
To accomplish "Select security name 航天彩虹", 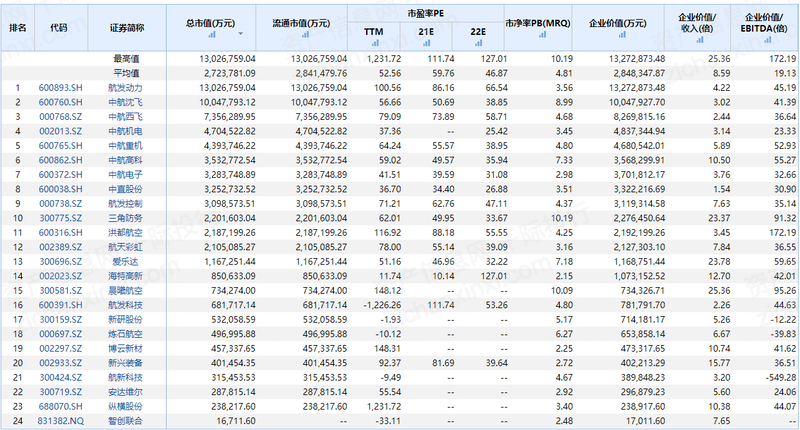I will 126,247.
